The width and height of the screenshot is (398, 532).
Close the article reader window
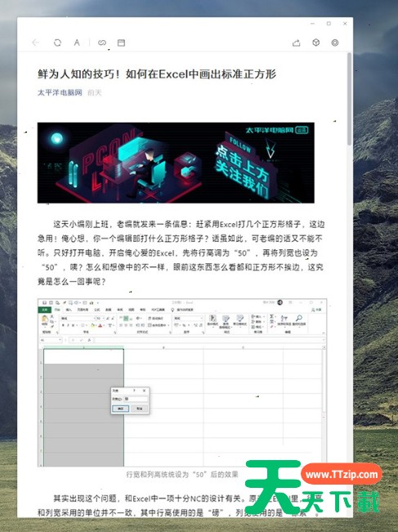click(345, 24)
